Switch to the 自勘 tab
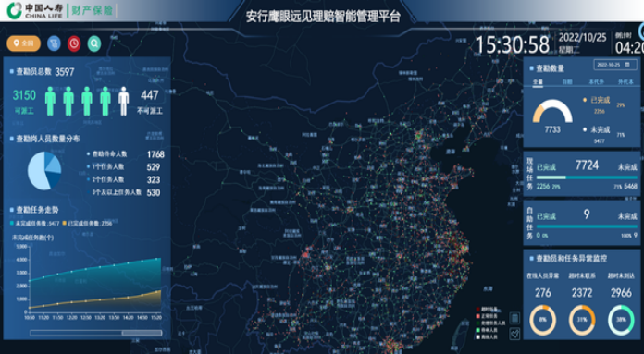Screen dimensions: 644x354 pyautogui.click(x=567, y=81)
